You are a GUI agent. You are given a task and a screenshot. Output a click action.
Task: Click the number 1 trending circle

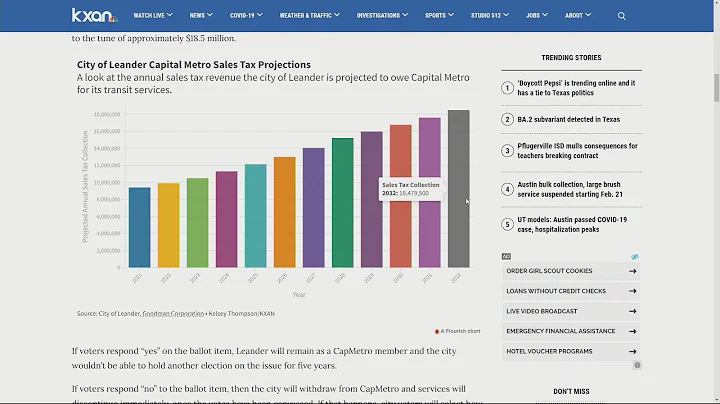(507, 88)
